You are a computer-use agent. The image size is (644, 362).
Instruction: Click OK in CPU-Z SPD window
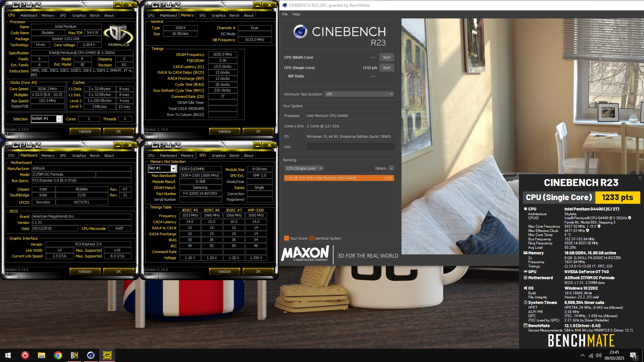(258, 271)
